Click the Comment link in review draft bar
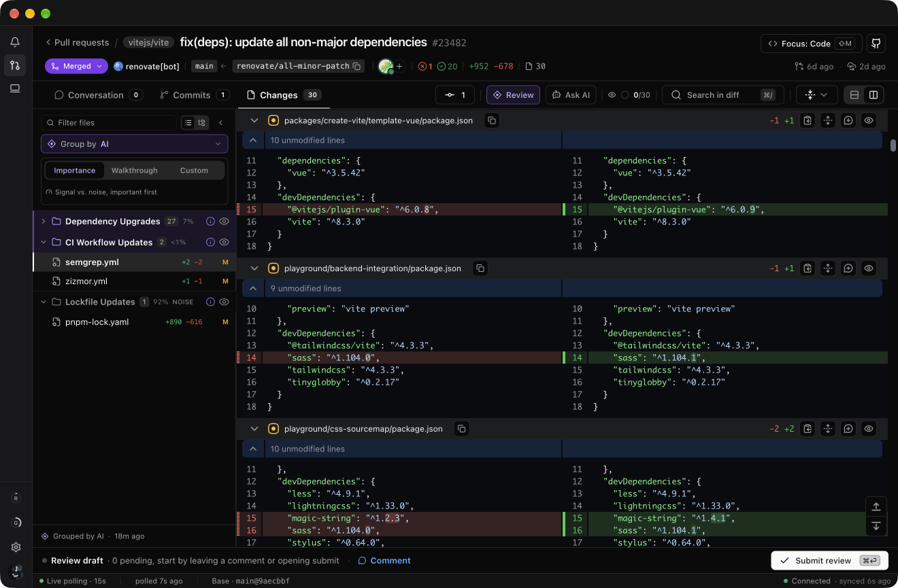898x588 pixels. pos(384,561)
